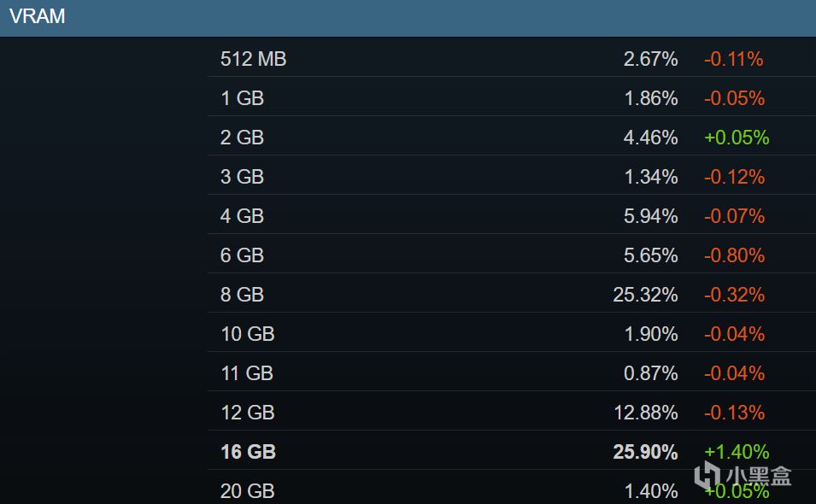Click the +0.05% change for 2 GB
The height and width of the screenshot is (504, 816).
pos(737,138)
